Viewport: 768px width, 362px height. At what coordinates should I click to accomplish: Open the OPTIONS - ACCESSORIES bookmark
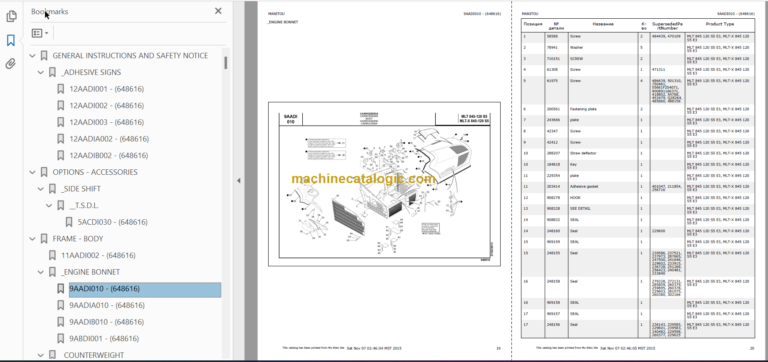[95, 172]
